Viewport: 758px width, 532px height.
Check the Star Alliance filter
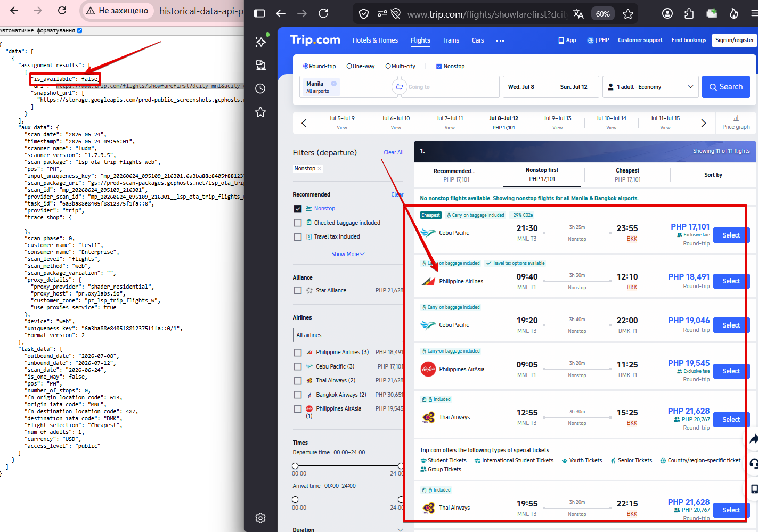[x=298, y=290]
